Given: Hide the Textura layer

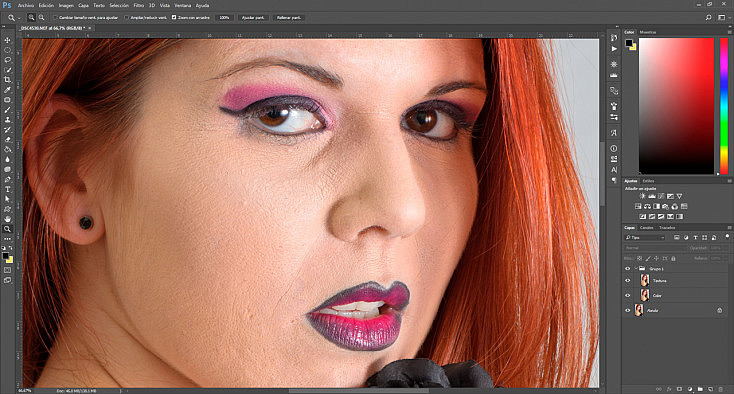Looking at the screenshot, I should pos(628,281).
